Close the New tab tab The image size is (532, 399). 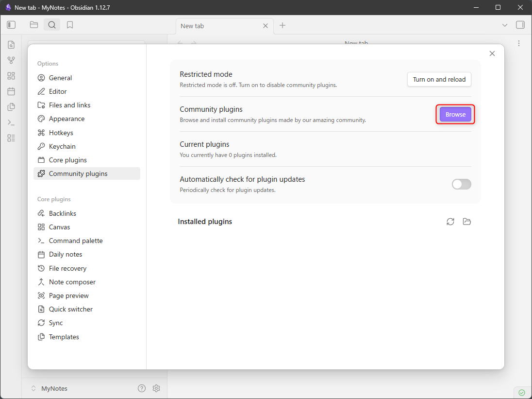click(266, 26)
